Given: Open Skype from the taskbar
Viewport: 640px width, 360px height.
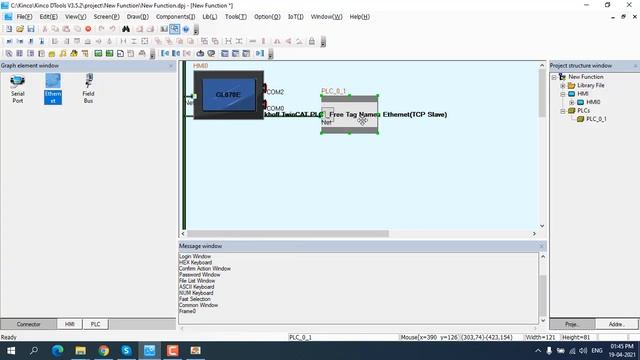Looking at the screenshot, I should point(127,351).
